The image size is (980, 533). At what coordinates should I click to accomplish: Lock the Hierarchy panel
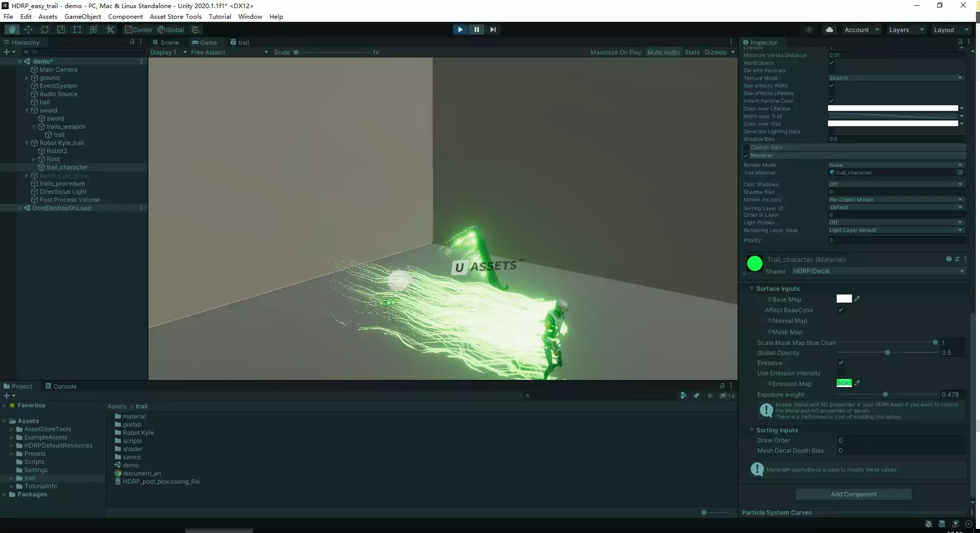[132, 42]
